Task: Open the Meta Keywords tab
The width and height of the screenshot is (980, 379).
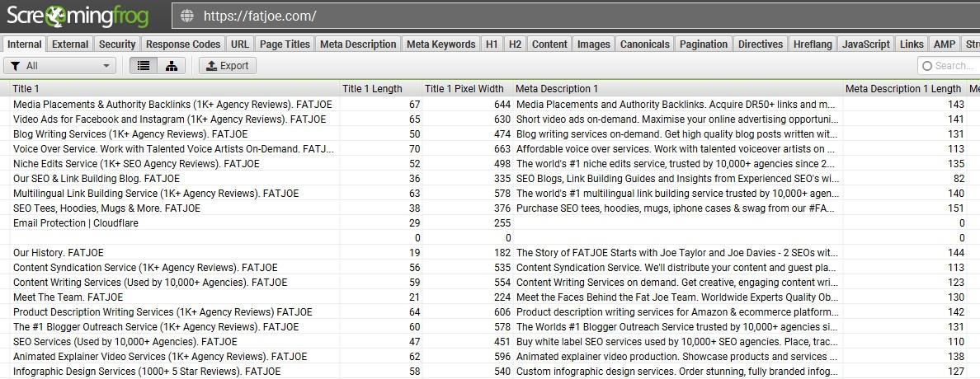Action: click(x=441, y=44)
